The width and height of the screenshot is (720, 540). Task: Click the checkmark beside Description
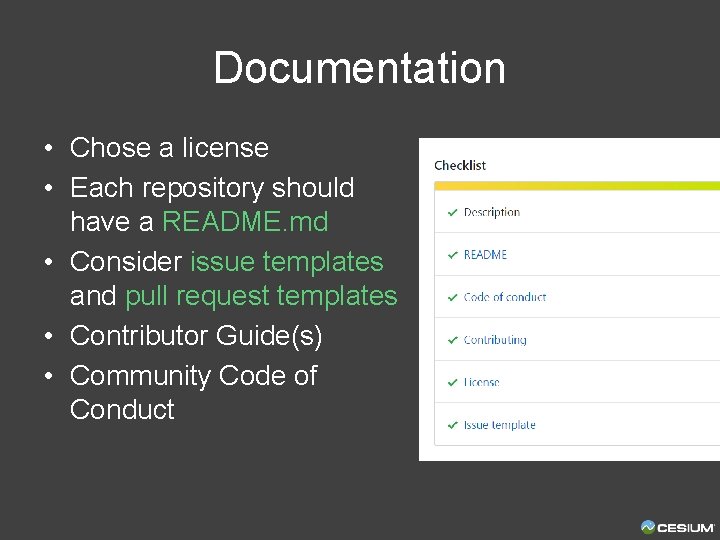[453, 212]
